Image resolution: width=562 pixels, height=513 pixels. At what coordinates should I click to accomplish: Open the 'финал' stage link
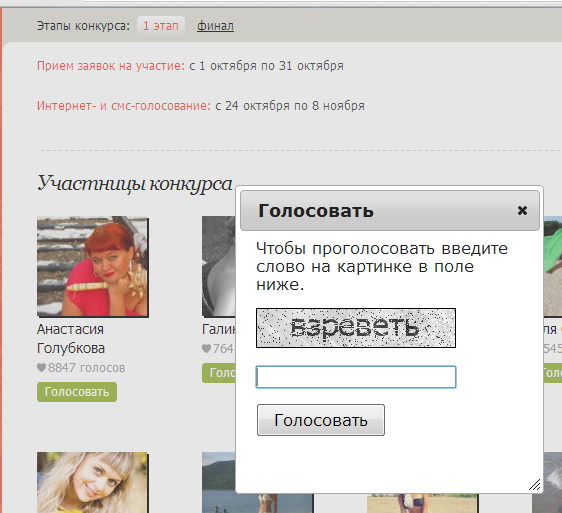(215, 26)
